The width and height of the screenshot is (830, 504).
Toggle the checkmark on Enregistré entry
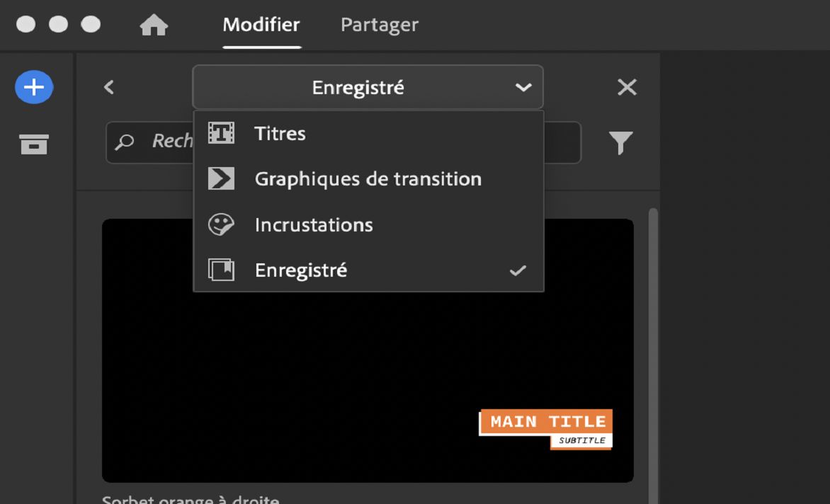(x=518, y=270)
